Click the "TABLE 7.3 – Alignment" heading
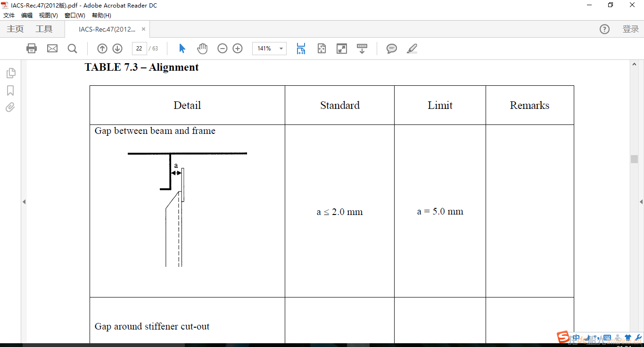 point(141,67)
